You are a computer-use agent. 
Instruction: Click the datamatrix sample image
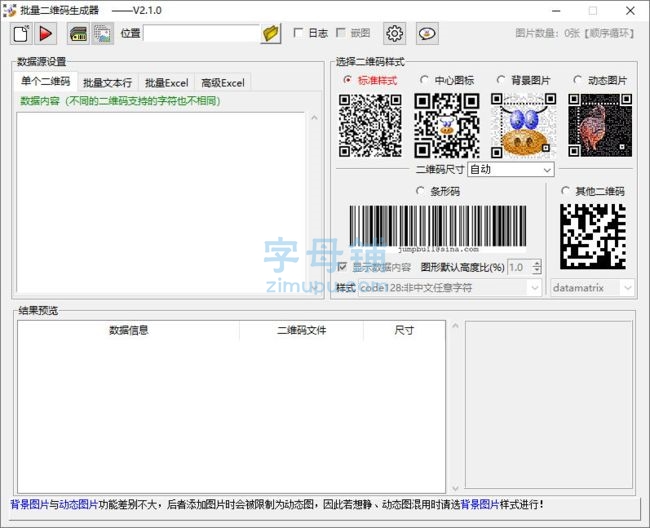(x=593, y=237)
